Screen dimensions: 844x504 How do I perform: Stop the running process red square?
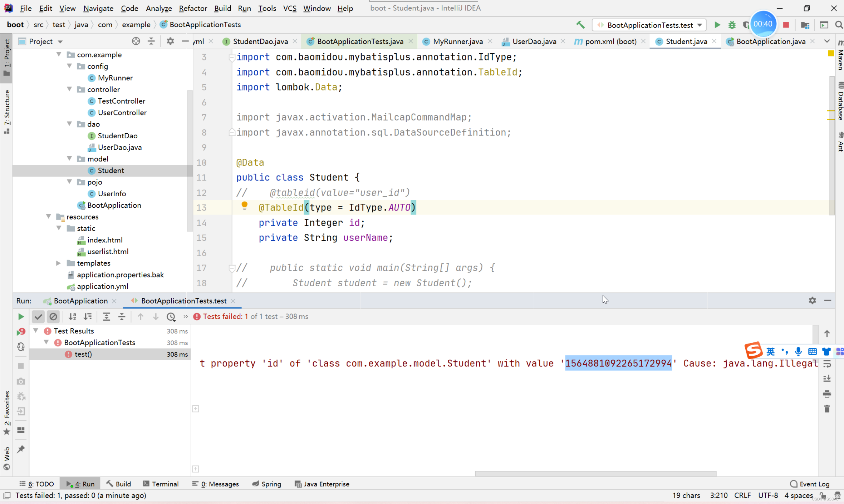(x=786, y=25)
